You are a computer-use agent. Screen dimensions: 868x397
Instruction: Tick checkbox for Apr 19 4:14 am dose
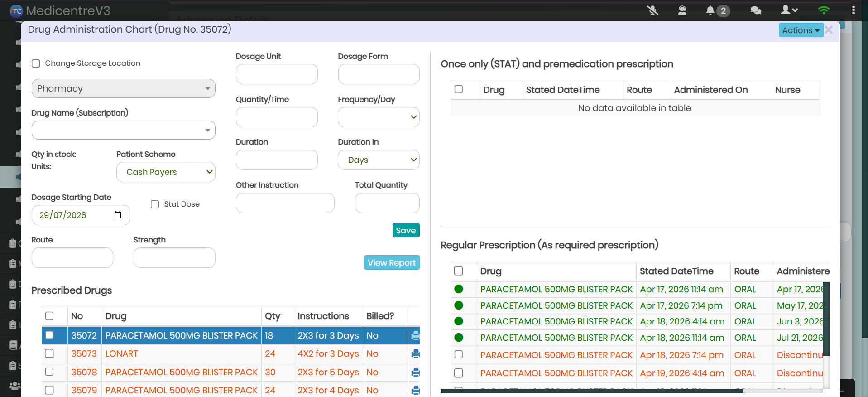point(459,373)
